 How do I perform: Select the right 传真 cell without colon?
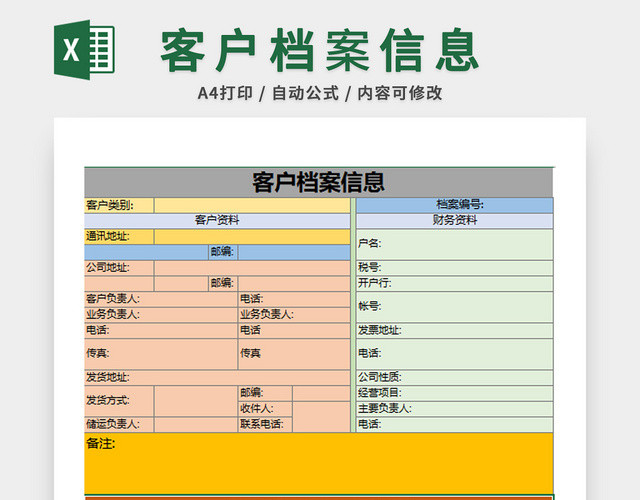click(294, 353)
